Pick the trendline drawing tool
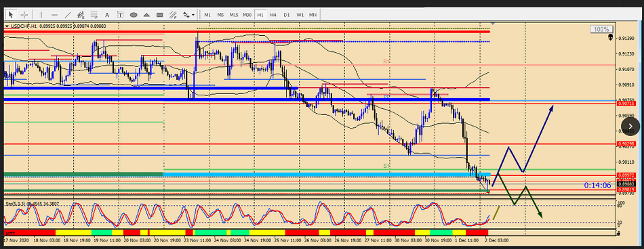This screenshot has height=249, width=644. click(x=67, y=15)
